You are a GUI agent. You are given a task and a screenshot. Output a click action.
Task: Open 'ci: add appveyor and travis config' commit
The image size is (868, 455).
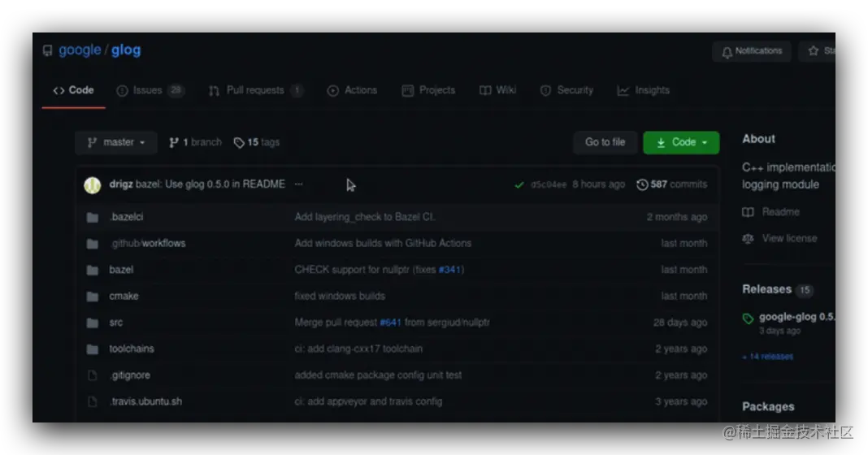[x=368, y=402]
